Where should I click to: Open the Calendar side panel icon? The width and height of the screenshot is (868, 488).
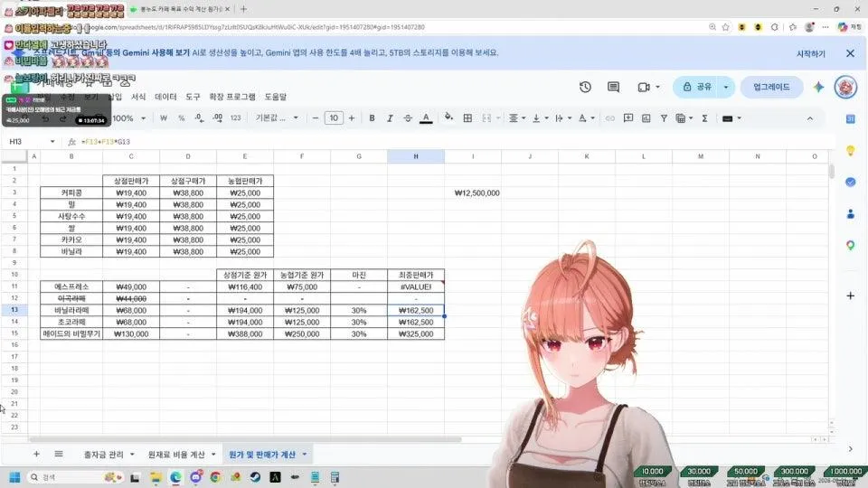[x=850, y=119]
